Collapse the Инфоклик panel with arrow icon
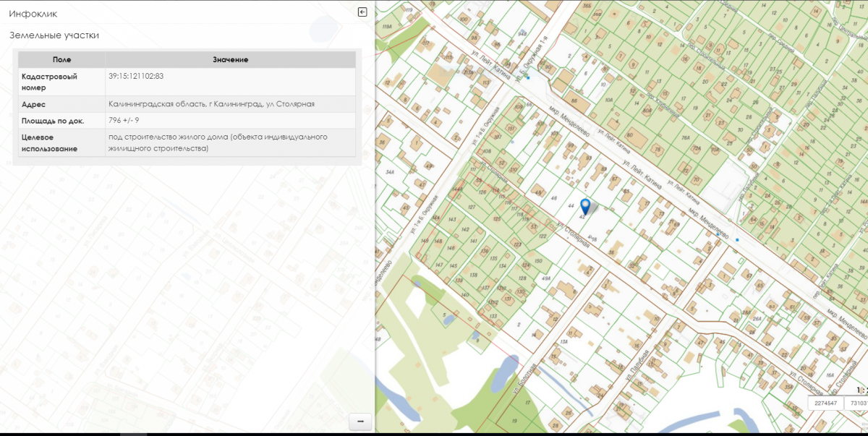 coord(362,12)
